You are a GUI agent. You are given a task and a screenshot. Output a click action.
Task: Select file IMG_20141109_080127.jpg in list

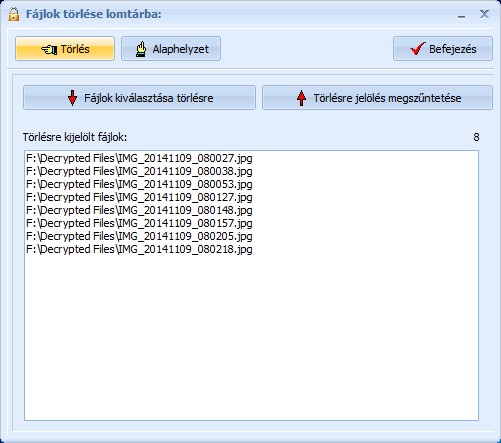click(x=139, y=197)
